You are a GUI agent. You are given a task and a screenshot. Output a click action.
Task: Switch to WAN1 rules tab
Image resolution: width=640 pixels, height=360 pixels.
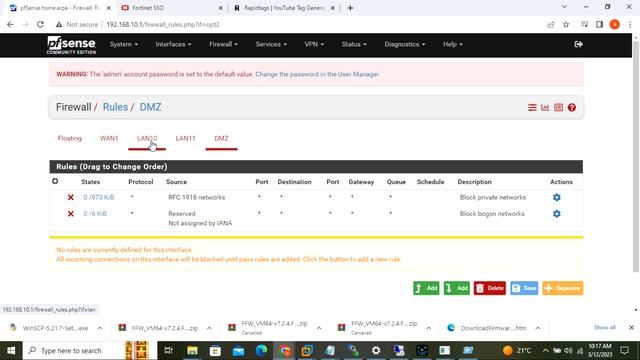click(x=109, y=138)
